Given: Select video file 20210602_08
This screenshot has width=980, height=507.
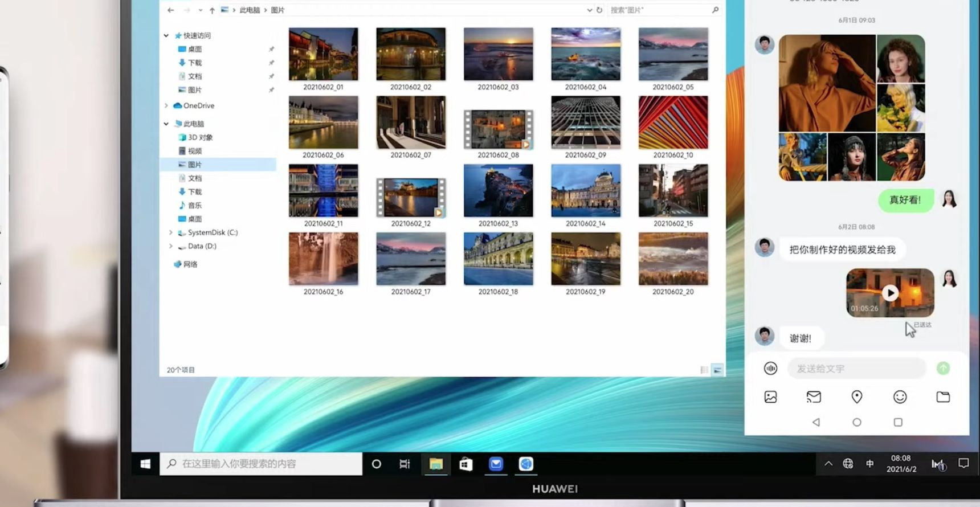Looking at the screenshot, I should 498,129.
